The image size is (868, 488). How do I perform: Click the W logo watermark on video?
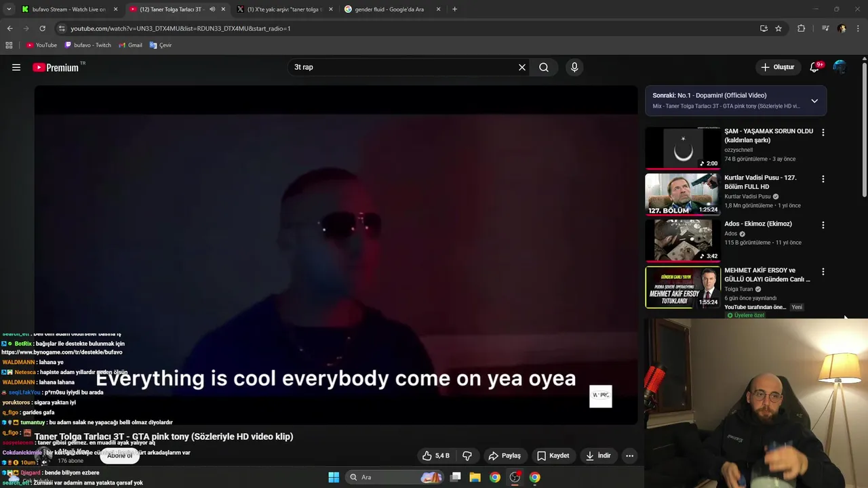(601, 396)
